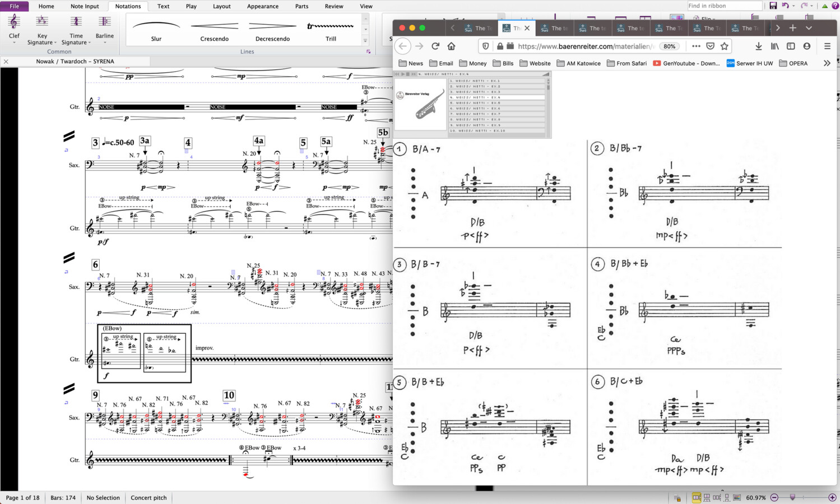This screenshot has height=504, width=840.
Task: Bookmark this page with star
Action: (x=725, y=46)
